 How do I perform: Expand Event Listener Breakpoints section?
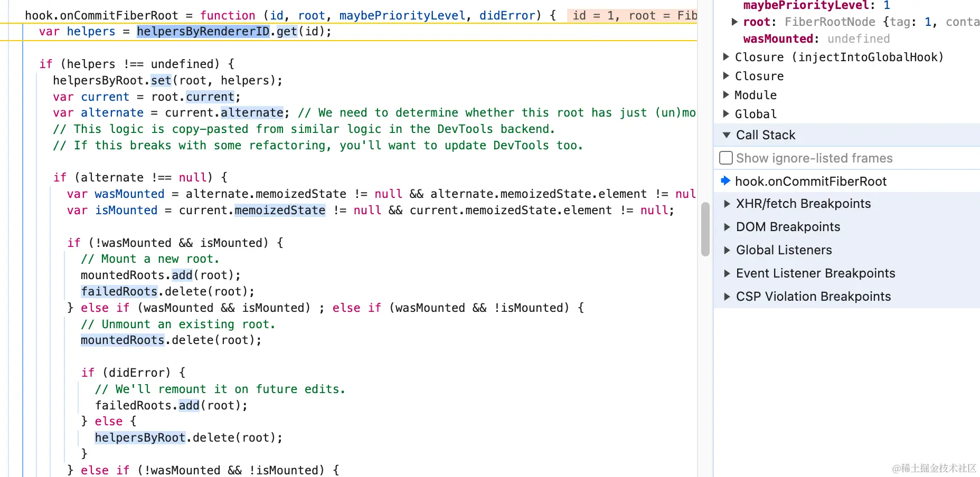click(x=727, y=273)
